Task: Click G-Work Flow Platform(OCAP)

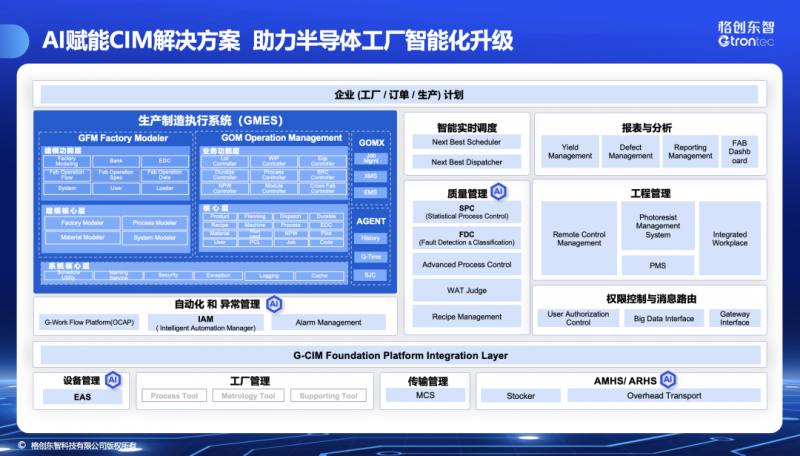Action: point(89,322)
